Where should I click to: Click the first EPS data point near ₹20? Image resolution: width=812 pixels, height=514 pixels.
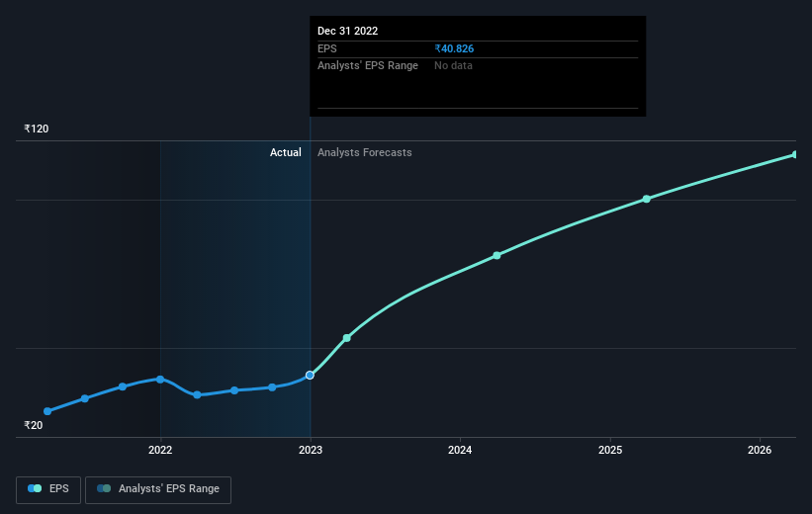47,411
